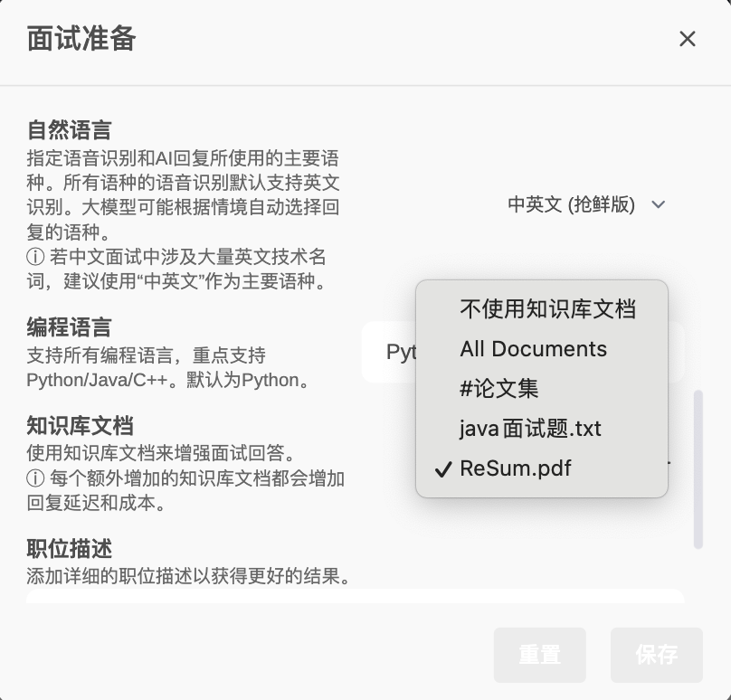Close the 面试准备 dialog
The height and width of the screenshot is (700, 731).
(x=688, y=39)
